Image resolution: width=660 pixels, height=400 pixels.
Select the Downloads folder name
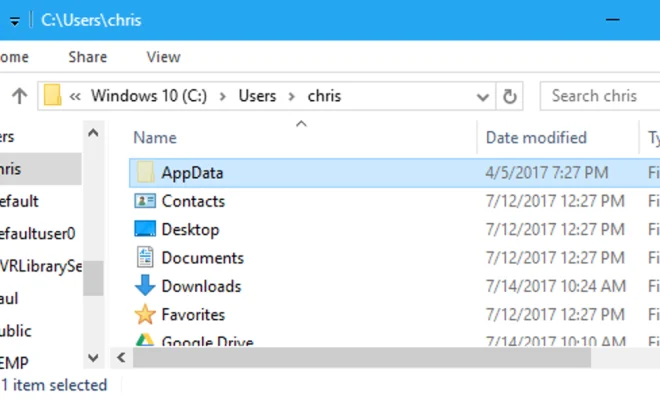(201, 286)
